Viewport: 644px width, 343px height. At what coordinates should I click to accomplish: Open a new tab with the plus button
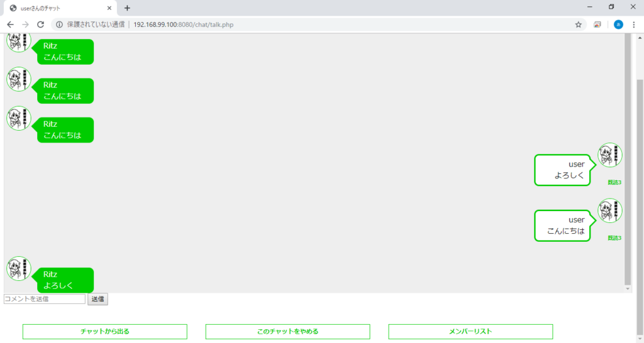point(127,8)
